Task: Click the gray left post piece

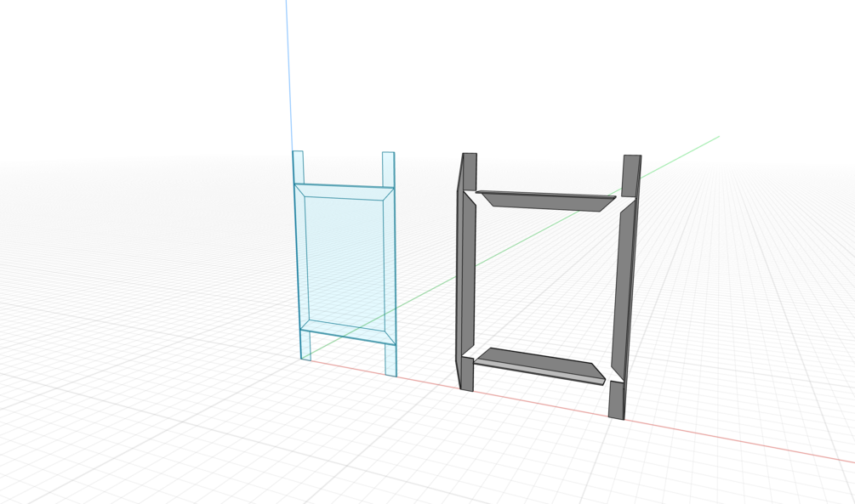Action: point(467,271)
